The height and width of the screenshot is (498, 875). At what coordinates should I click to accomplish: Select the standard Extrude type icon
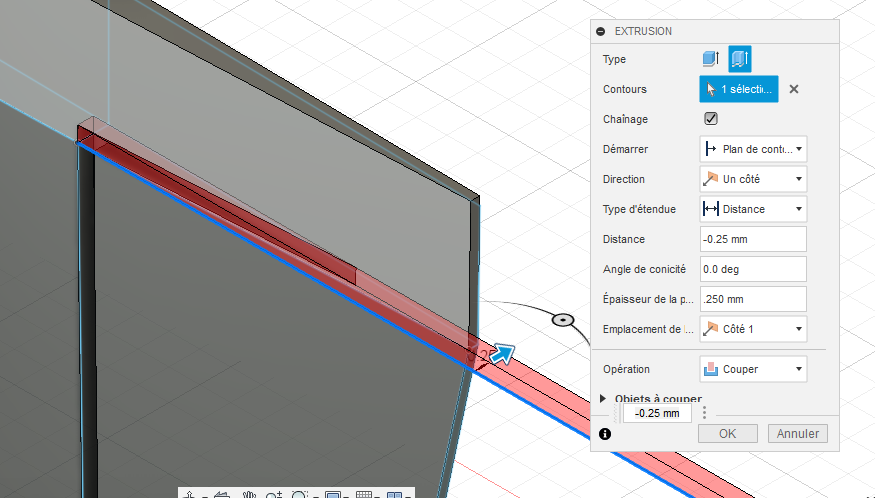pos(710,59)
